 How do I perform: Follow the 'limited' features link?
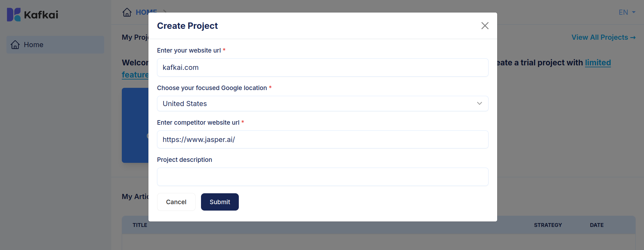598,63
